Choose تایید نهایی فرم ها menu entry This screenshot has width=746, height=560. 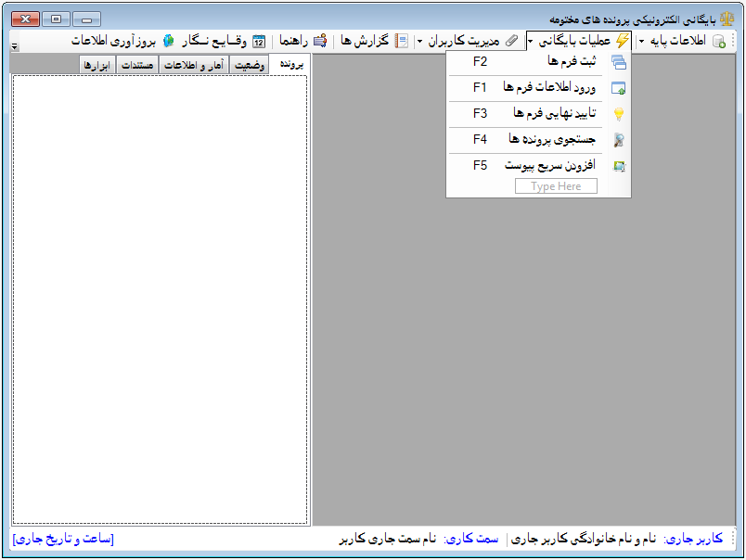tap(554, 113)
